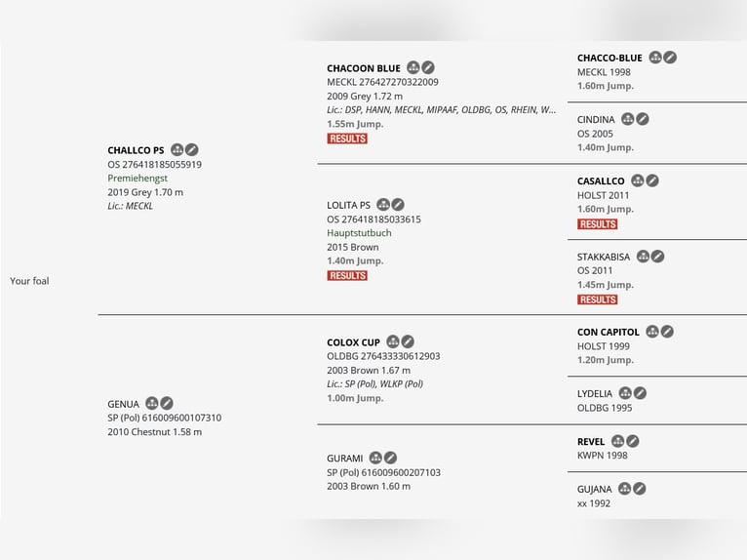Click edit pencil icon beside GENUA

(x=166, y=404)
